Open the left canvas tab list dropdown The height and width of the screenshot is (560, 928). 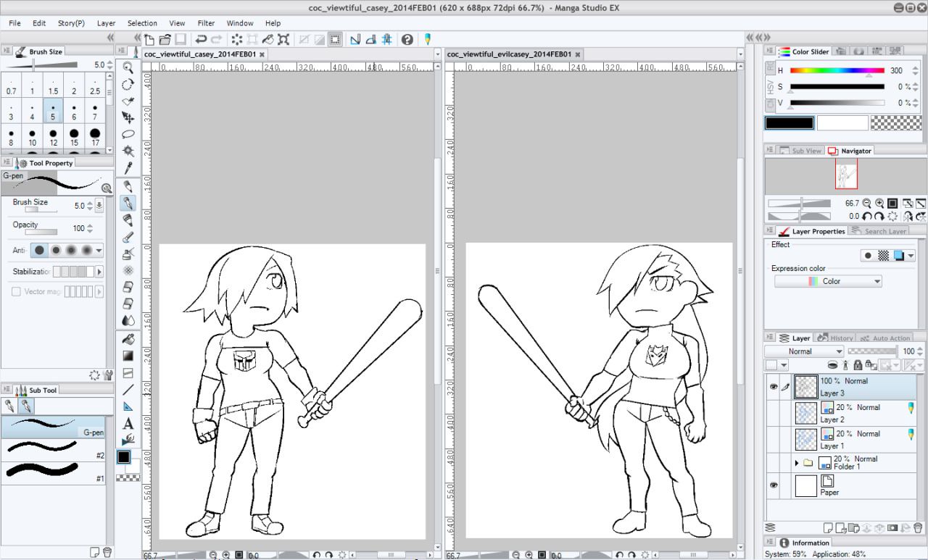coord(437,54)
